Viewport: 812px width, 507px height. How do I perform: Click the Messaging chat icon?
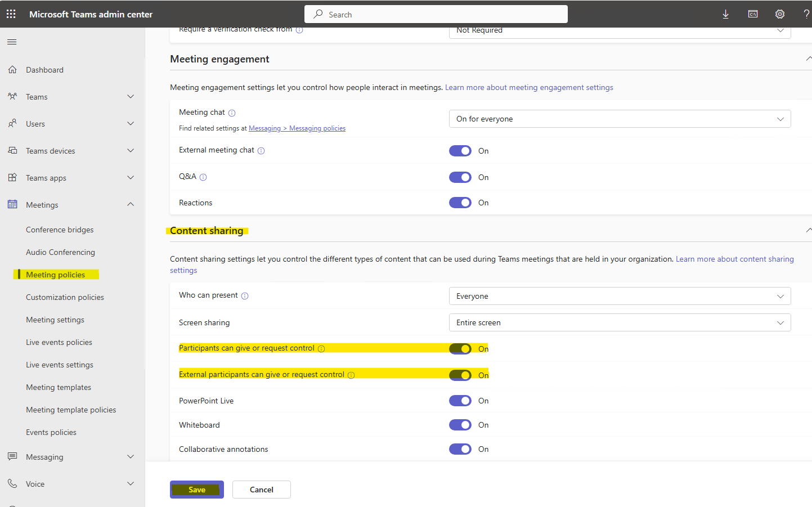click(12, 457)
